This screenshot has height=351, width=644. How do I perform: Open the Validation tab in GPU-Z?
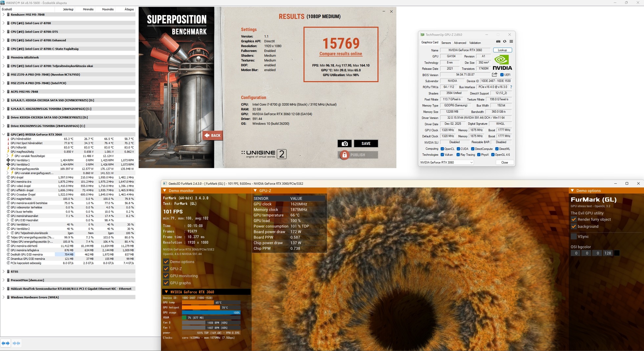pyautogui.click(x=475, y=43)
